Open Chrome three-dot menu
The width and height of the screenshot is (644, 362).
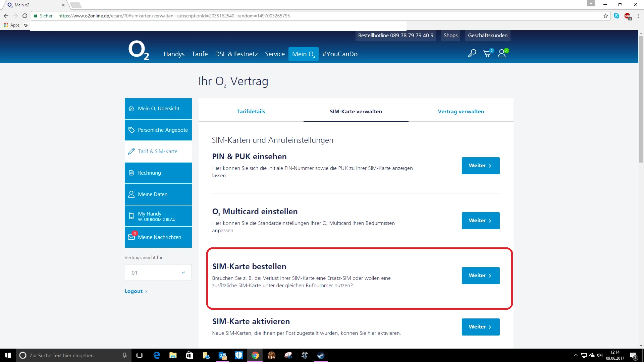(638, 16)
